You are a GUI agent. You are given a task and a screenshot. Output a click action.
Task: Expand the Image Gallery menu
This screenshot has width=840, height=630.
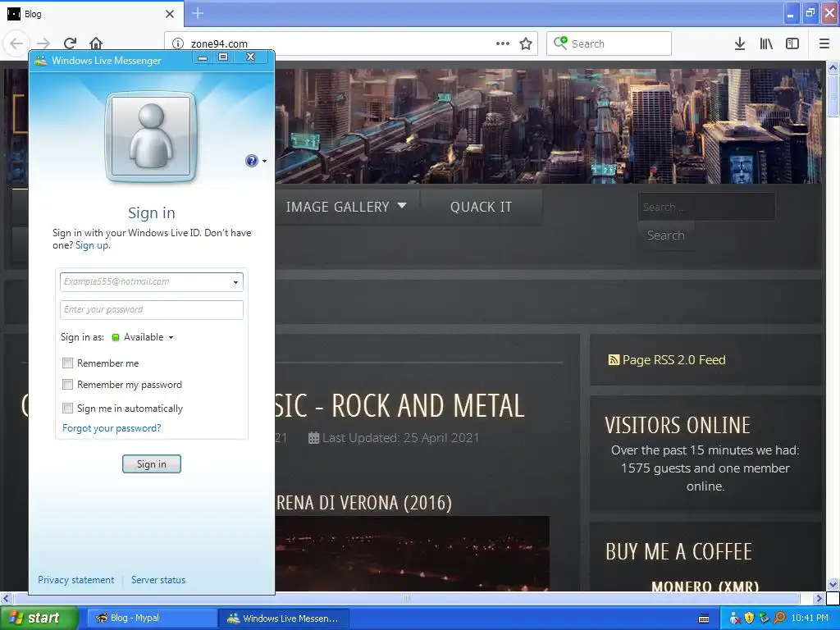coord(346,207)
